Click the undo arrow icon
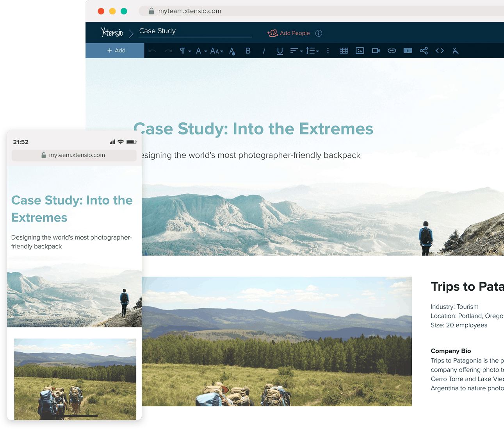 pyautogui.click(x=152, y=50)
